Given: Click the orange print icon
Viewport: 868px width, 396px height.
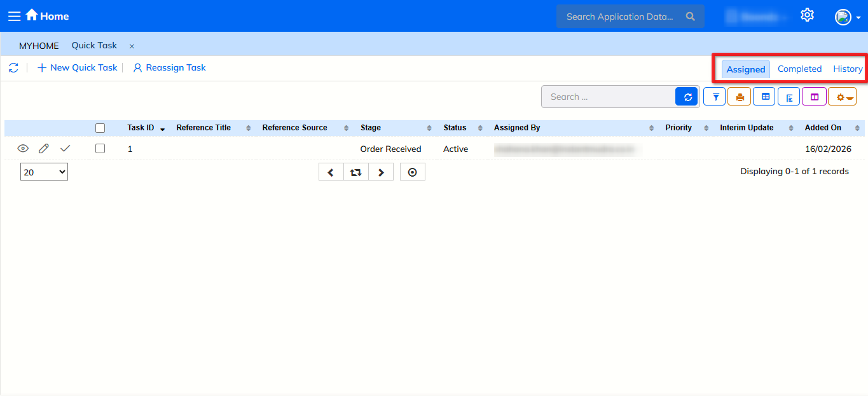Looking at the screenshot, I should 740,97.
